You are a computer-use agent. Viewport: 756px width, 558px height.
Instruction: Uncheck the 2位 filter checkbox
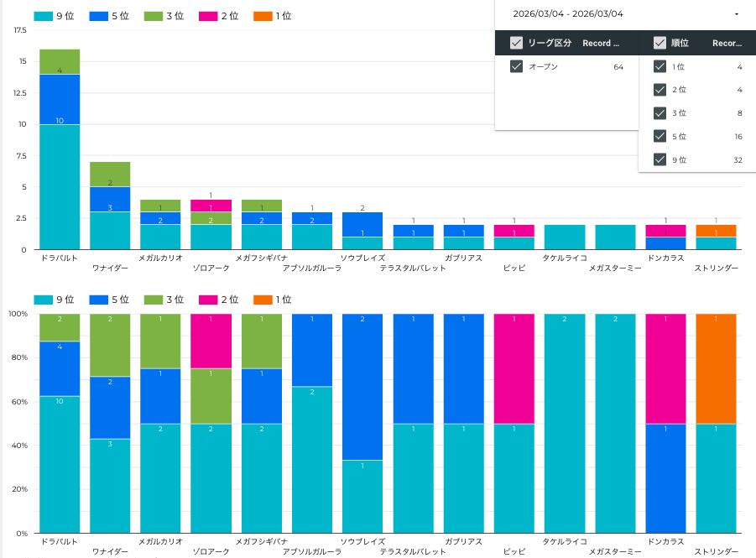point(660,90)
